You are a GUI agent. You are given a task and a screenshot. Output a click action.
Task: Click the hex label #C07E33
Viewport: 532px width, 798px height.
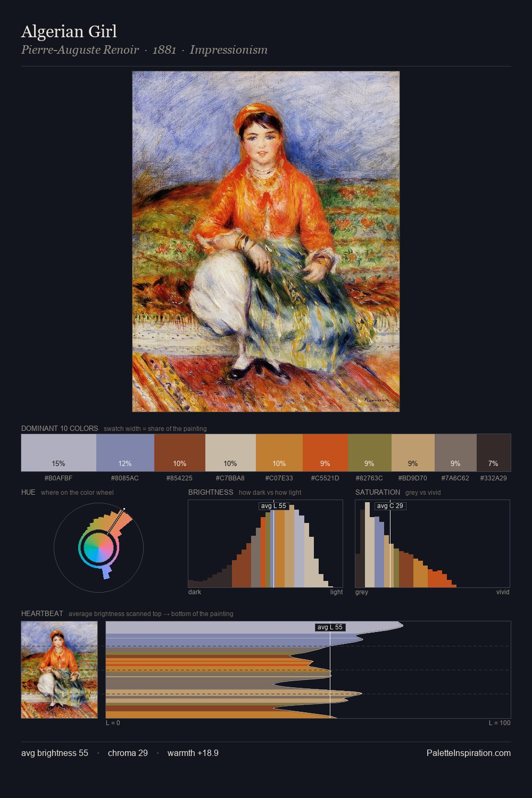[279, 478]
